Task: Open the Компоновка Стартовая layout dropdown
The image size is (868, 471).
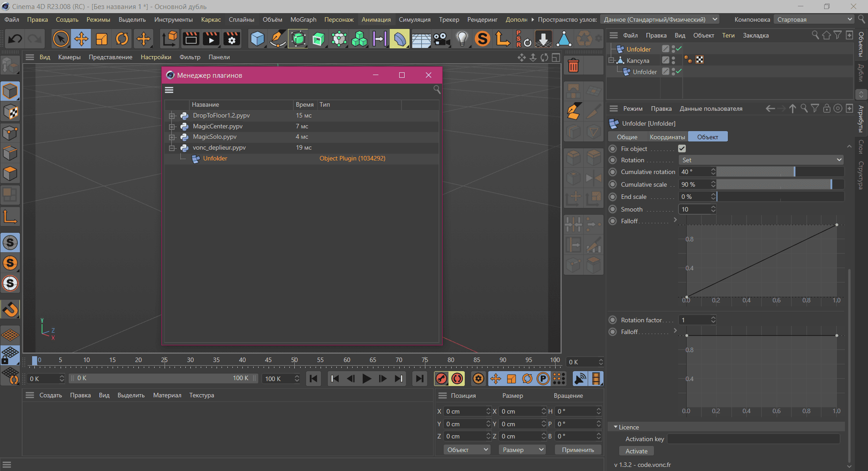Action: 813,19
